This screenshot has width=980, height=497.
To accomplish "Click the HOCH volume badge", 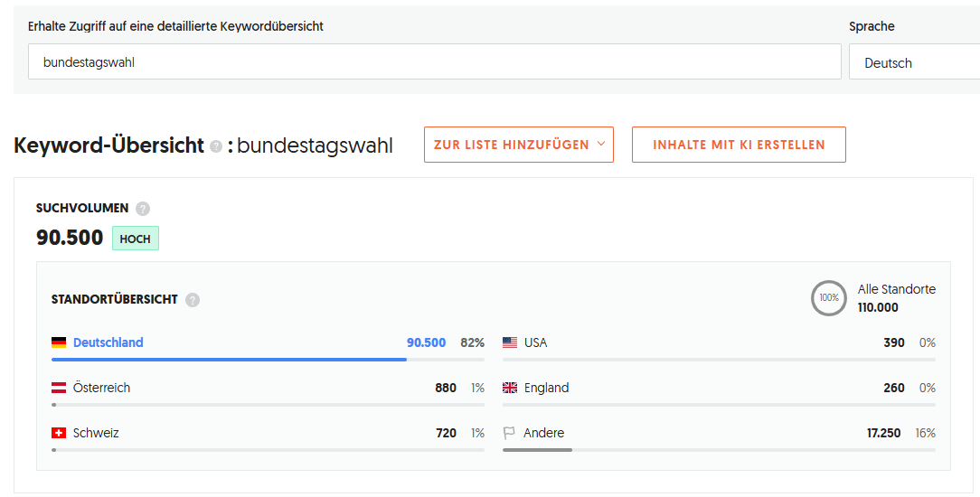I will pos(136,239).
